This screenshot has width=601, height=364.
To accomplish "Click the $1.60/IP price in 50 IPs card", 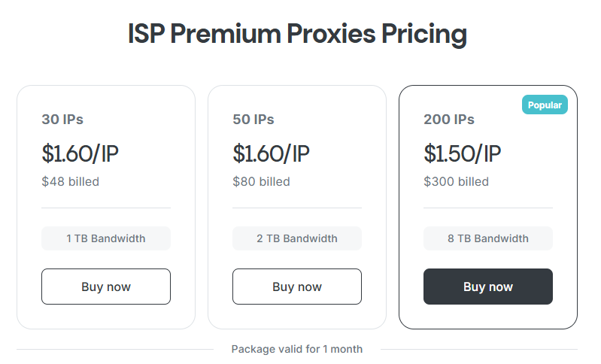I will point(272,153).
